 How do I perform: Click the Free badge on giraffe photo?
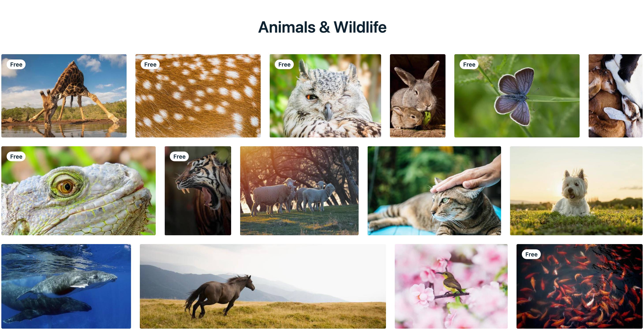click(x=16, y=64)
